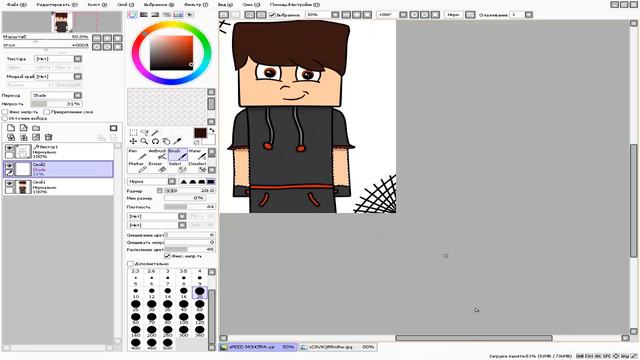
Task: Choose the Eraser tool
Action: [x=158, y=167]
